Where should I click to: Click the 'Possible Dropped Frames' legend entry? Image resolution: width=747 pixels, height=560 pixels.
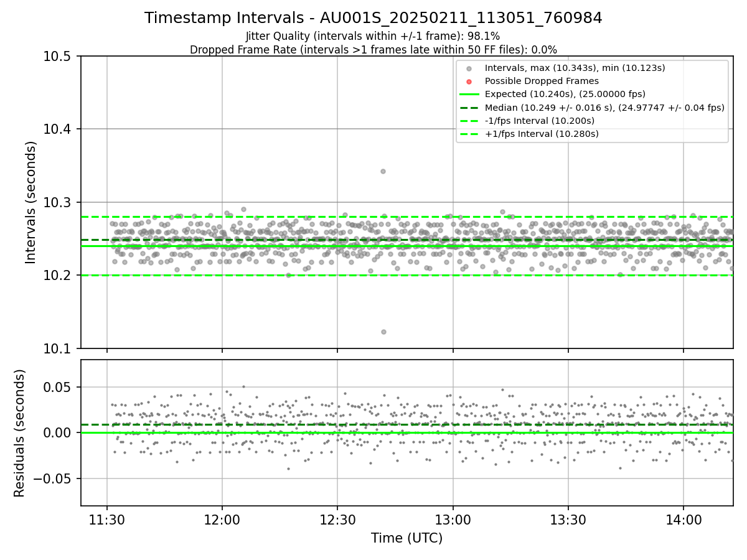click(x=542, y=81)
